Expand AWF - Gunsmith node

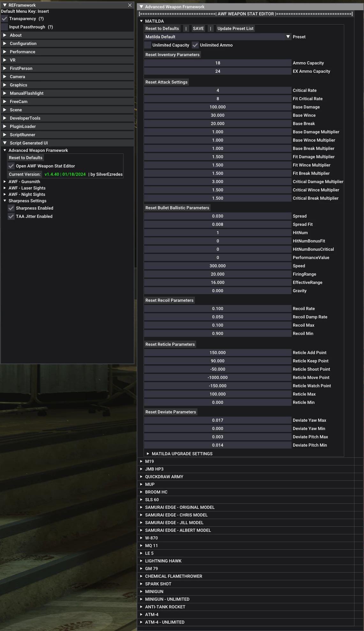pos(5,182)
